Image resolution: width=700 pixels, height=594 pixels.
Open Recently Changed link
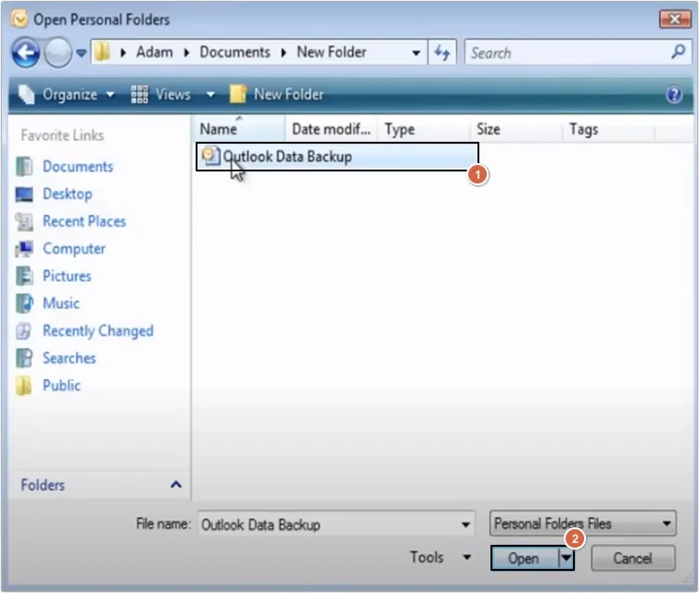98,331
